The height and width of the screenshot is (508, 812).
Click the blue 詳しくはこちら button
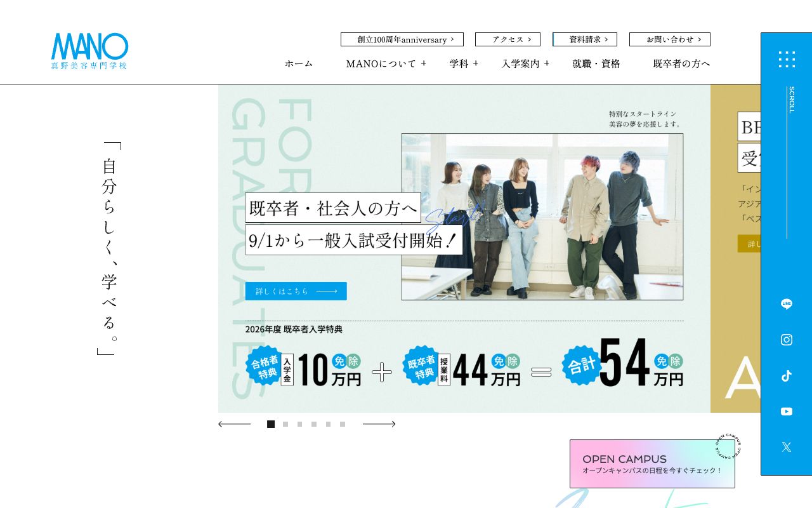[296, 291]
